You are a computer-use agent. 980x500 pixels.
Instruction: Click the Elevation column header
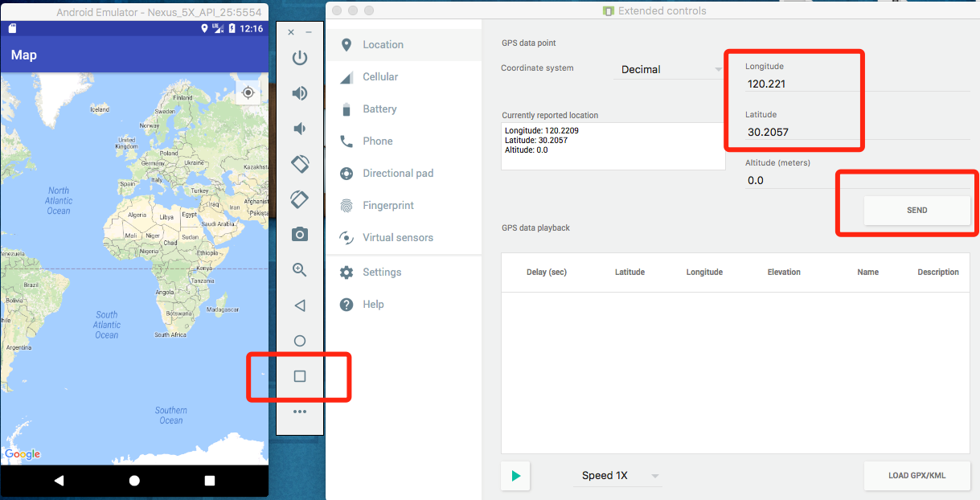point(784,272)
